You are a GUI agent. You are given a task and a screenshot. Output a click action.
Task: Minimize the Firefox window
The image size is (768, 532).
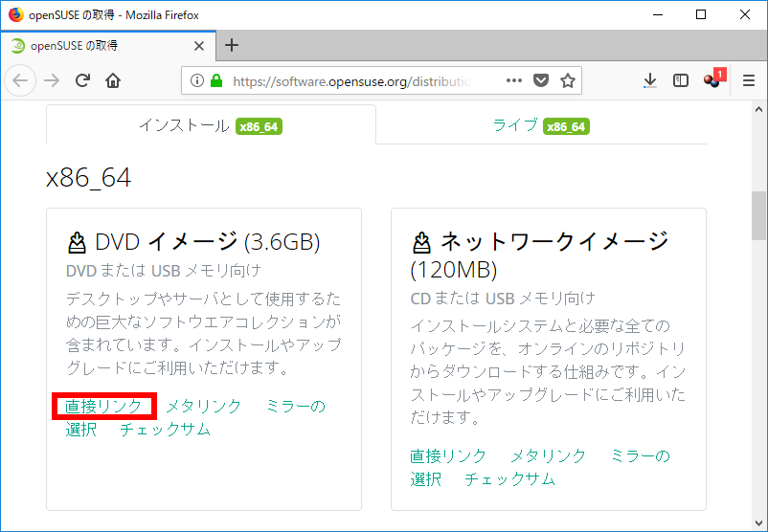(x=657, y=14)
